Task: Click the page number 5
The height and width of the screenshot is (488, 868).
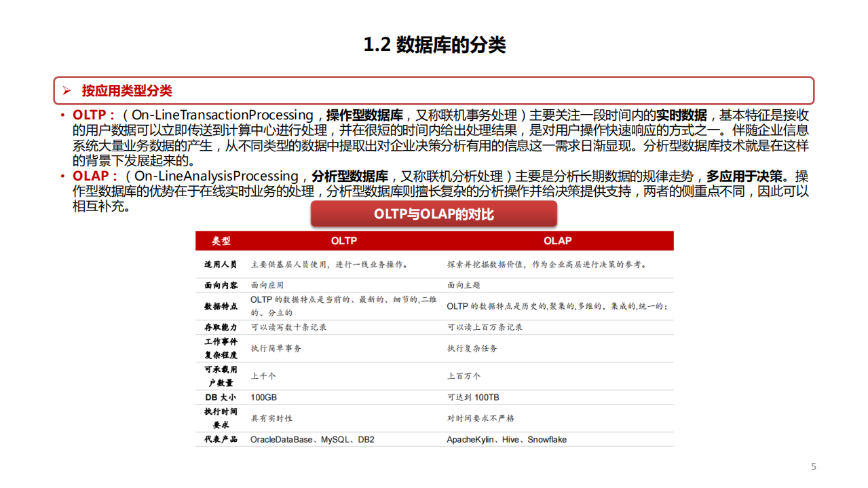Action: click(814, 466)
